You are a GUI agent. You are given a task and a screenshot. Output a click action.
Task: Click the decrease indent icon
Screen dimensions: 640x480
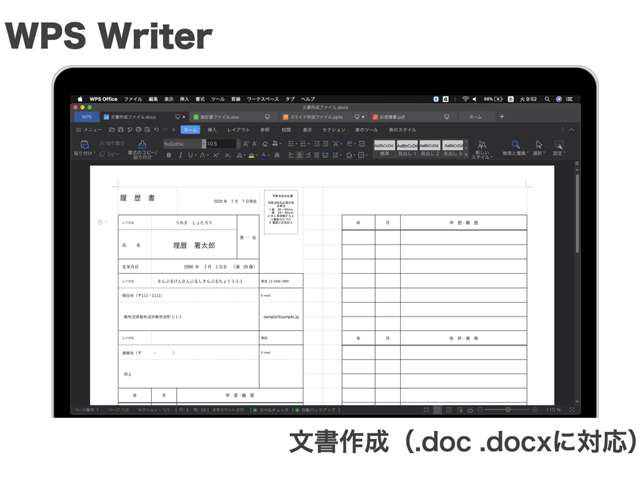point(317,144)
